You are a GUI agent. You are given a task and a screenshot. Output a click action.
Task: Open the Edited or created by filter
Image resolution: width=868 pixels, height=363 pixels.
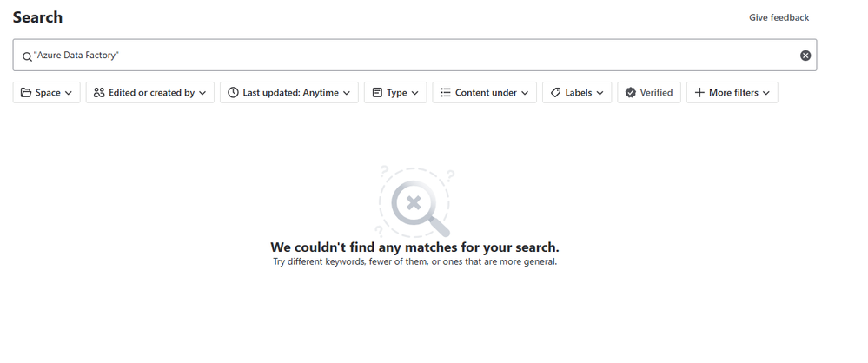coord(150,92)
